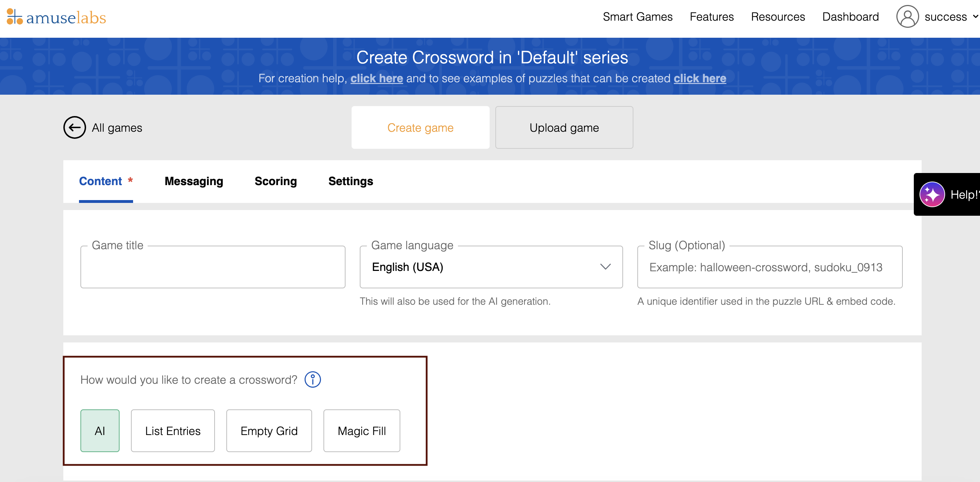980x482 pixels.
Task: Focus the Slug (Optional) input field
Action: pyautogui.click(x=770, y=267)
